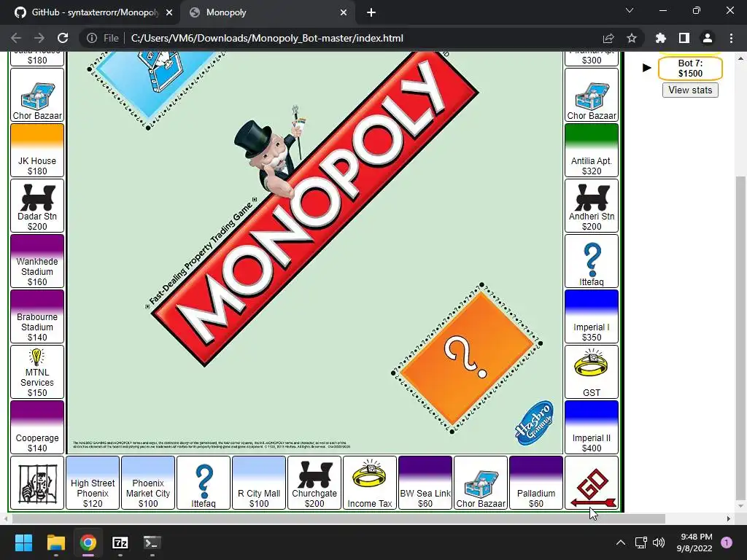Toggle the Chrome side panel icon

(x=684, y=38)
